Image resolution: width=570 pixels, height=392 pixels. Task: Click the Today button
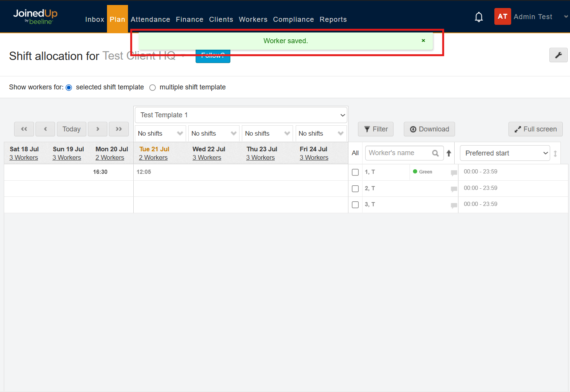(x=71, y=129)
